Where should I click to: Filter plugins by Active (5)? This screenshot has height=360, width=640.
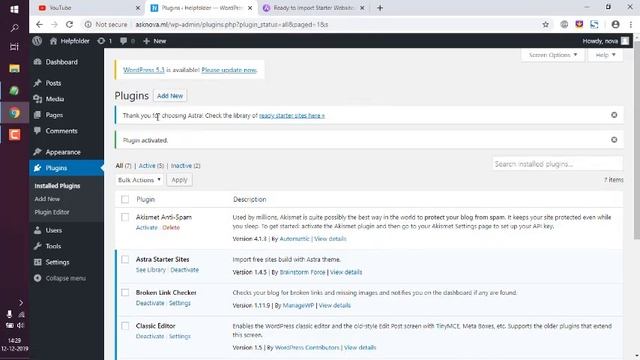coord(151,166)
